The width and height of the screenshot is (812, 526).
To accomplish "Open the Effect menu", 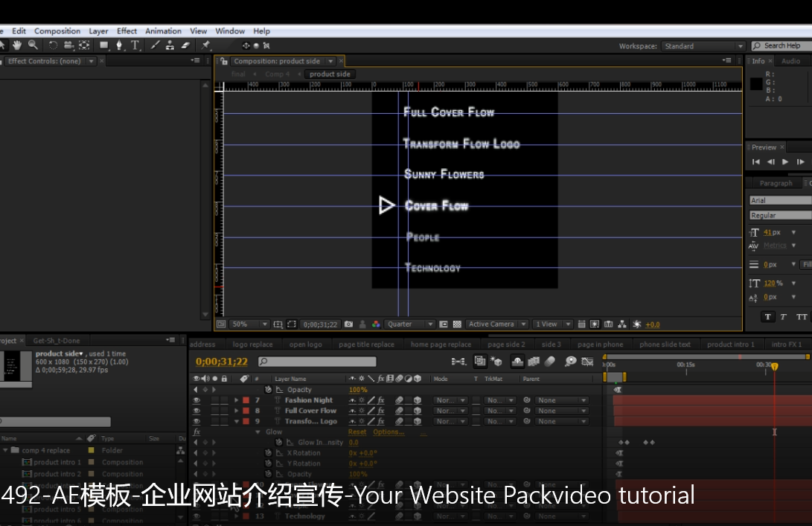I will coord(127,31).
